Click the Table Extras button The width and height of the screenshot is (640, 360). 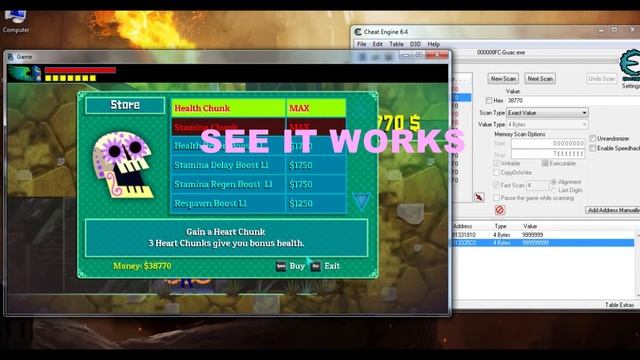click(620, 305)
